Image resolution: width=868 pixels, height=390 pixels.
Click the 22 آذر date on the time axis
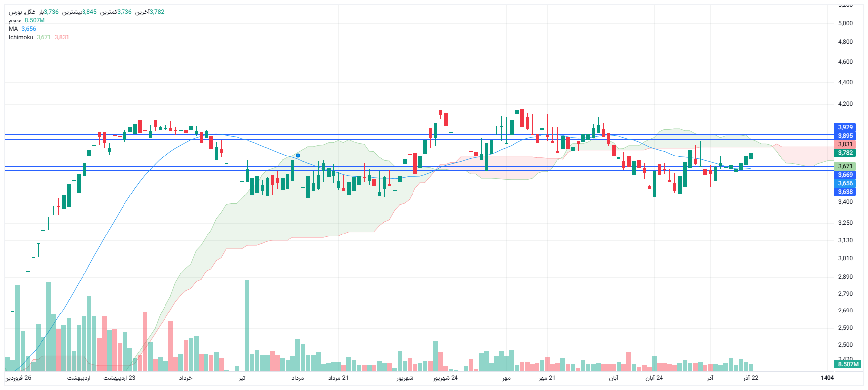pos(751,378)
